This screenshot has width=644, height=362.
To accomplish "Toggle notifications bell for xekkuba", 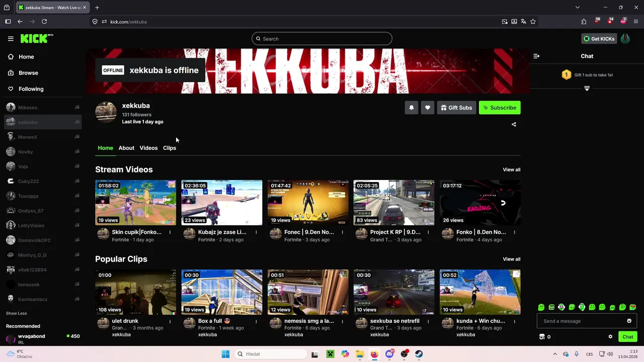I will tap(411, 108).
